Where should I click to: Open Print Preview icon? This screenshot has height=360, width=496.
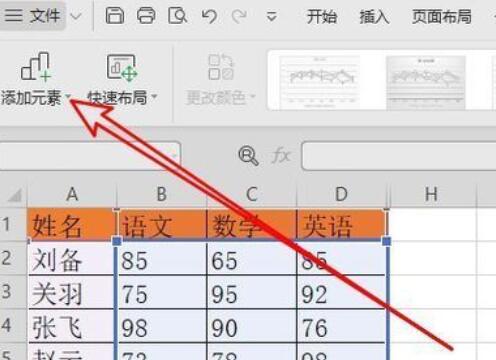click(177, 16)
